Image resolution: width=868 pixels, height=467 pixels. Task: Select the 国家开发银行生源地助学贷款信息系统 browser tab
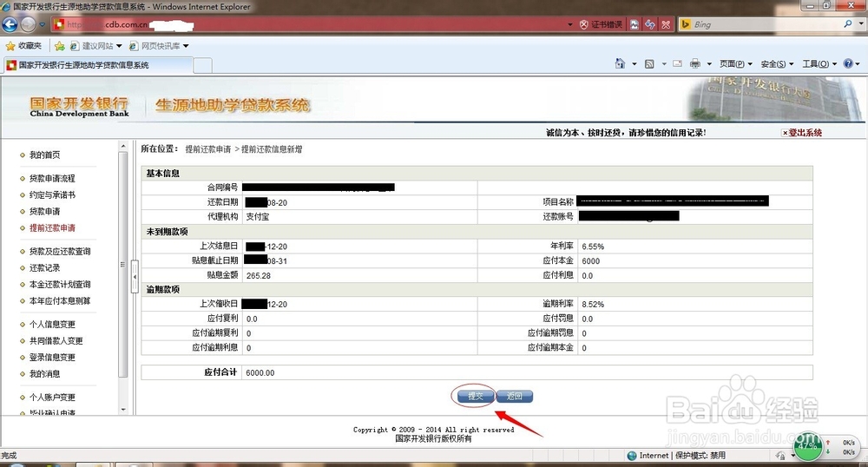coord(99,65)
